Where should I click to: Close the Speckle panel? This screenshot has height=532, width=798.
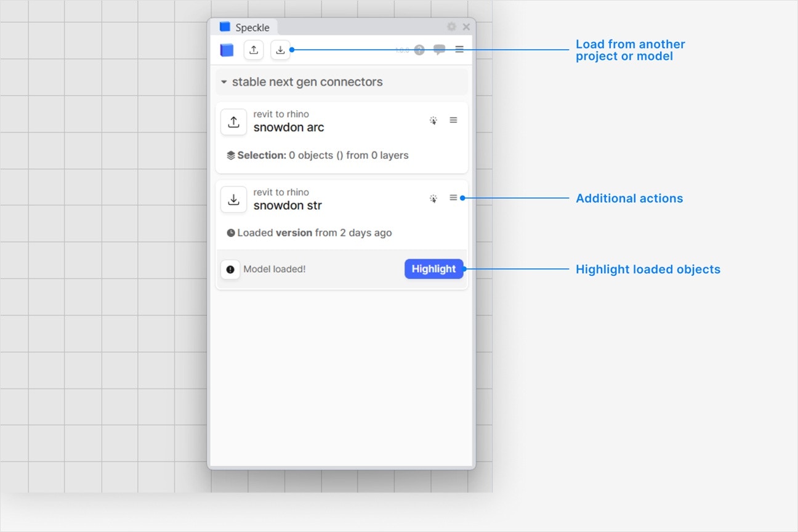(x=466, y=26)
